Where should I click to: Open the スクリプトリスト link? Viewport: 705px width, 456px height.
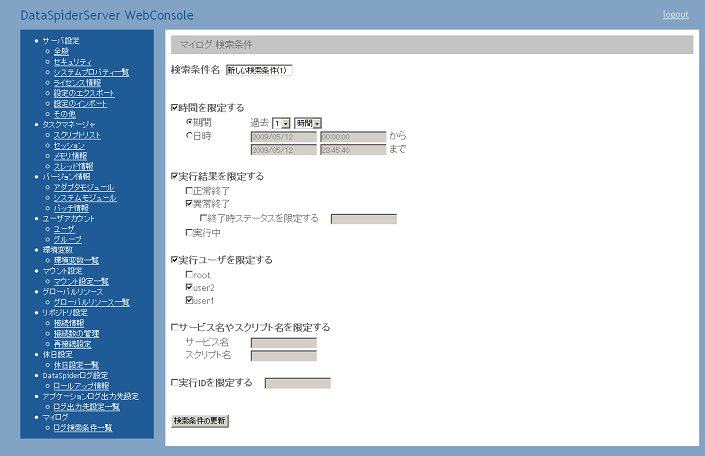[x=77, y=135]
